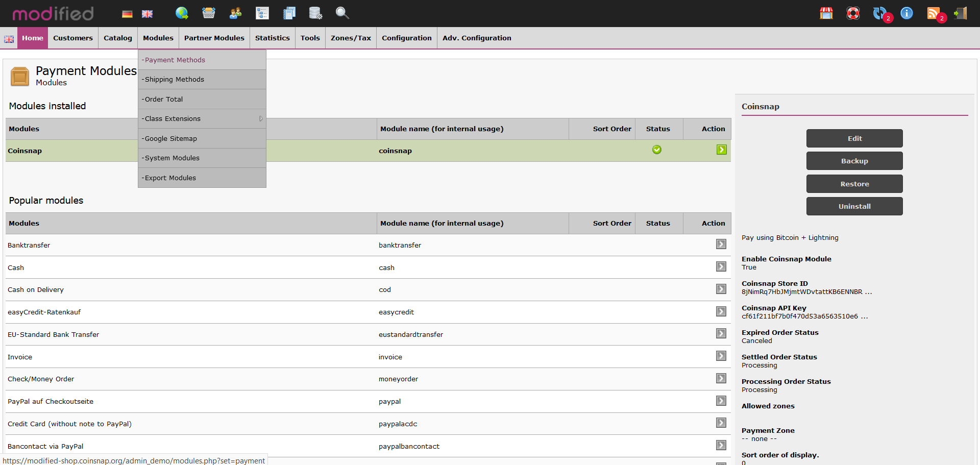Click the action arrow for PayPal auf Checkoutseite
The image size is (980, 465).
pos(721,401)
